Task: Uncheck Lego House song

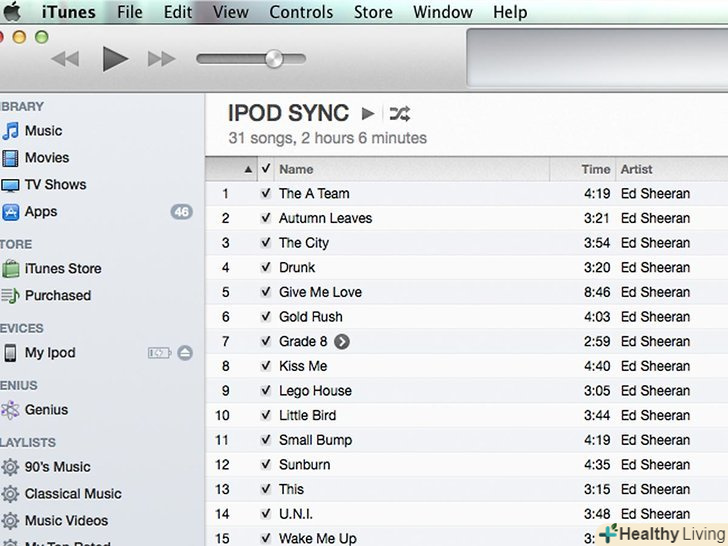Action: click(x=266, y=390)
